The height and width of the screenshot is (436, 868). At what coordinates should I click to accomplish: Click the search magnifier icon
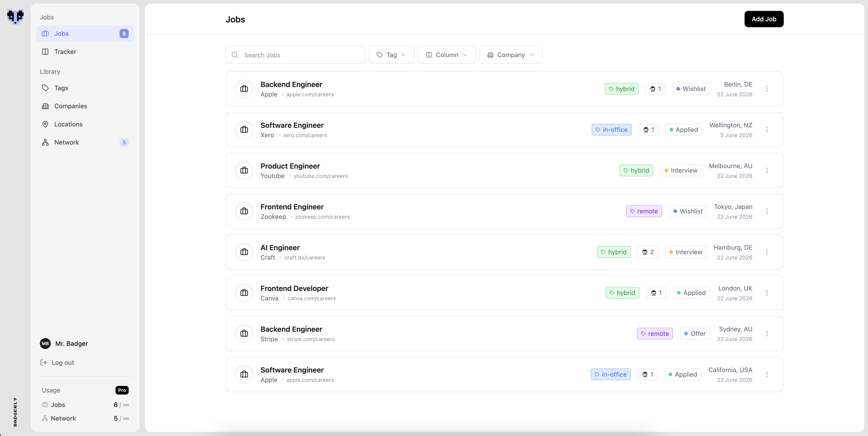point(235,55)
